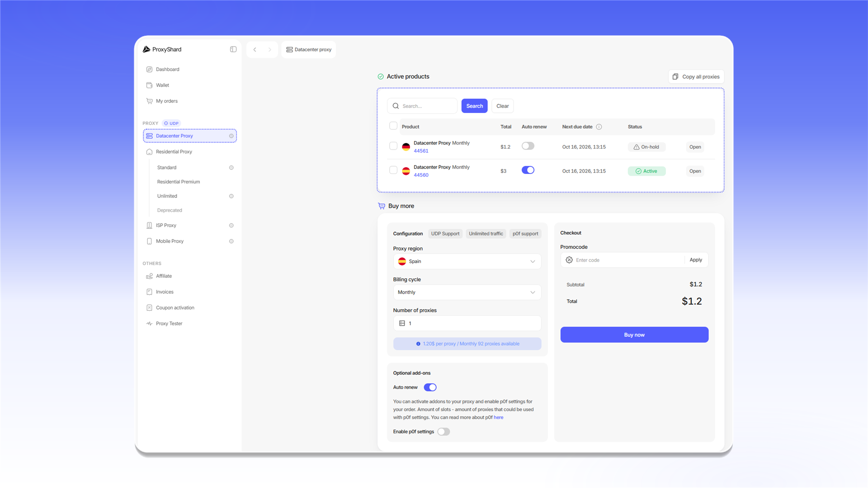Open Proxy region dropdown showing Spain
Image resolution: width=868 pixels, height=488 pixels.
tap(467, 262)
